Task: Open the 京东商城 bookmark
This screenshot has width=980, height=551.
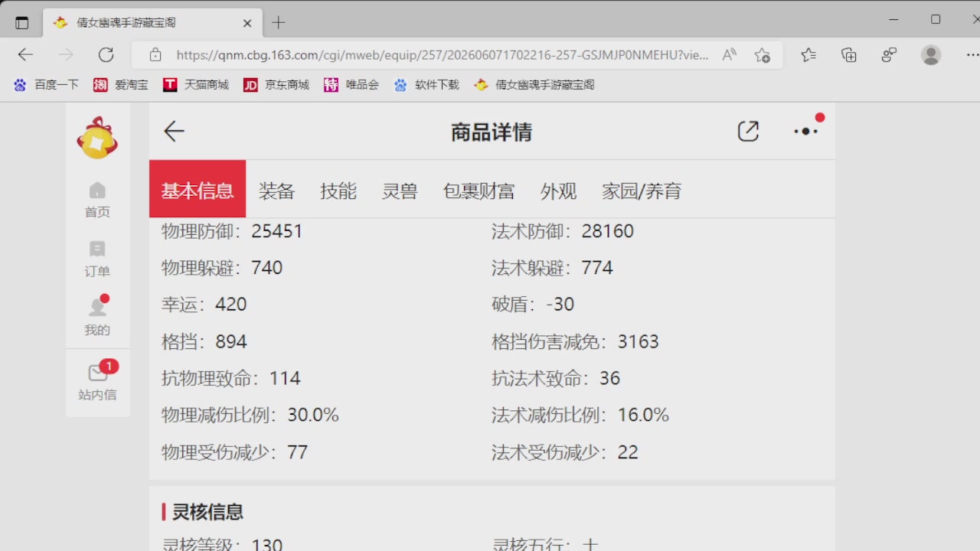Action: 276,85
